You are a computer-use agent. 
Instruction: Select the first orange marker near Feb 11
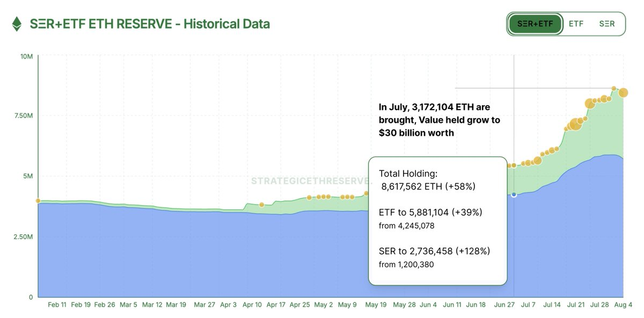[x=38, y=200]
